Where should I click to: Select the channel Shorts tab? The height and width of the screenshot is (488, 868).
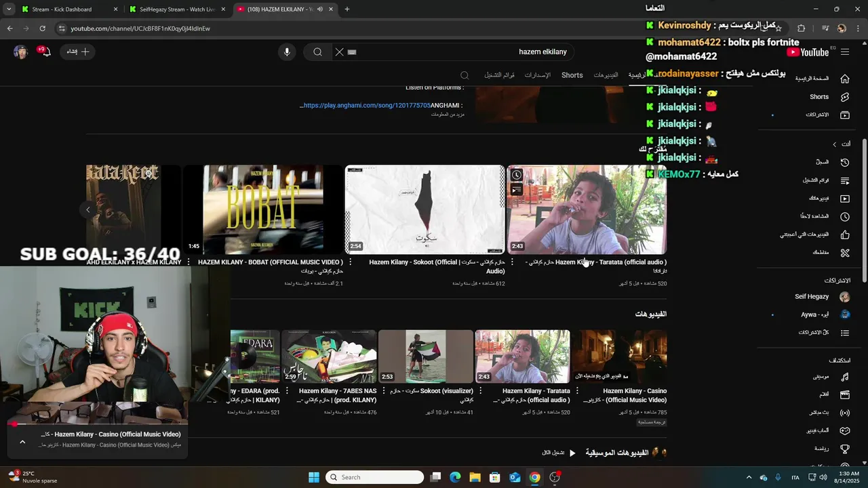572,75
